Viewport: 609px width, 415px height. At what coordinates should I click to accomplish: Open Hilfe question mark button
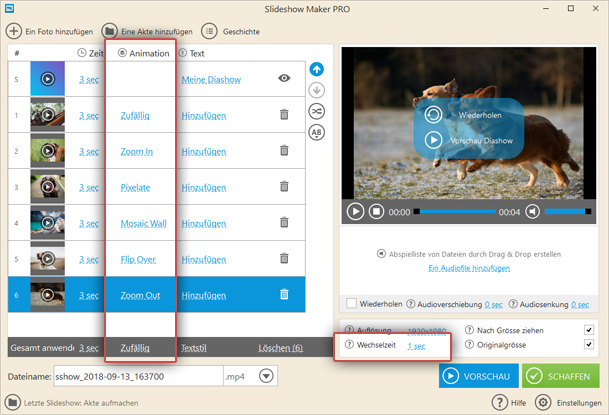pos(499,403)
